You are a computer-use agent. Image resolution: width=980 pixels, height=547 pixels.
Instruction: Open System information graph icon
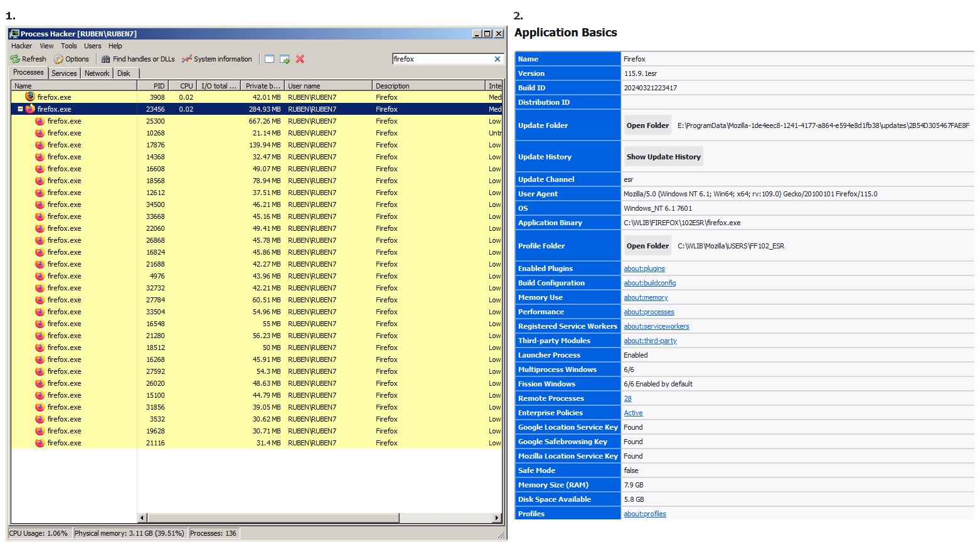click(187, 59)
